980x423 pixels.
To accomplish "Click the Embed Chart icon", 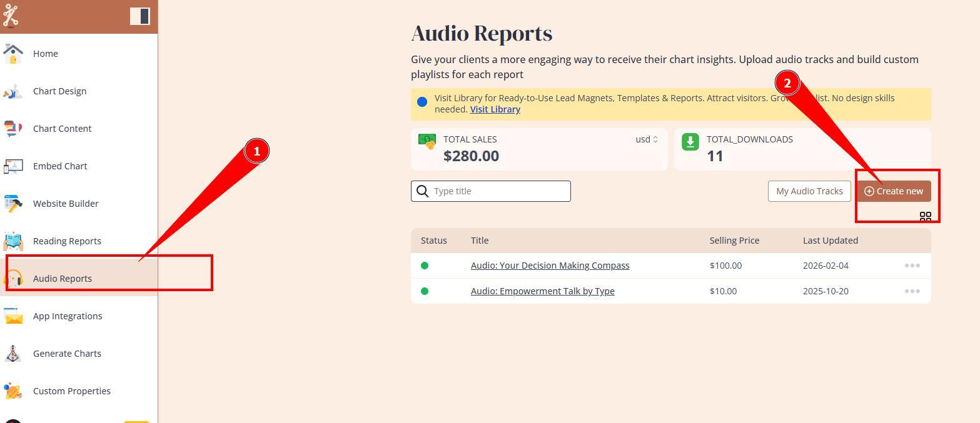I will pyautogui.click(x=13, y=166).
